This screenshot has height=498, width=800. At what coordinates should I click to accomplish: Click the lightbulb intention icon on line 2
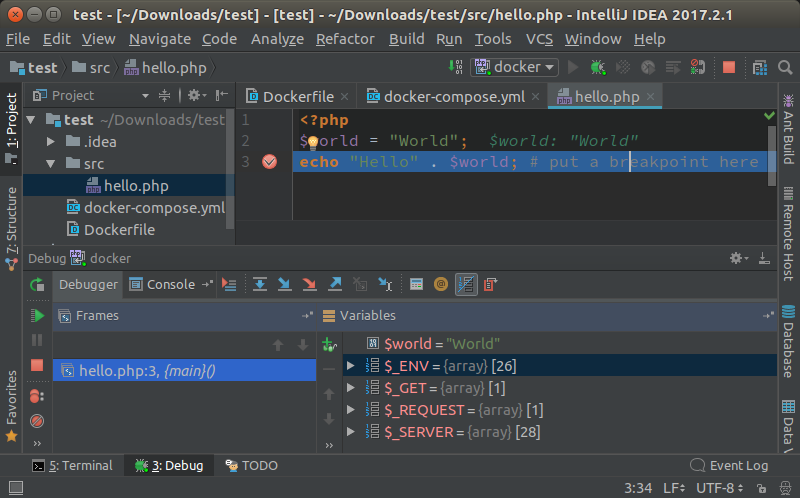click(313, 141)
